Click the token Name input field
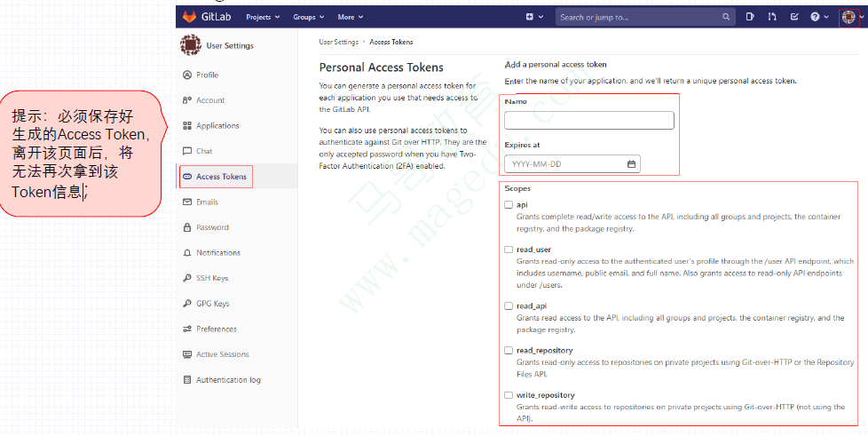Screen dimensions: 868x436 [x=589, y=121]
